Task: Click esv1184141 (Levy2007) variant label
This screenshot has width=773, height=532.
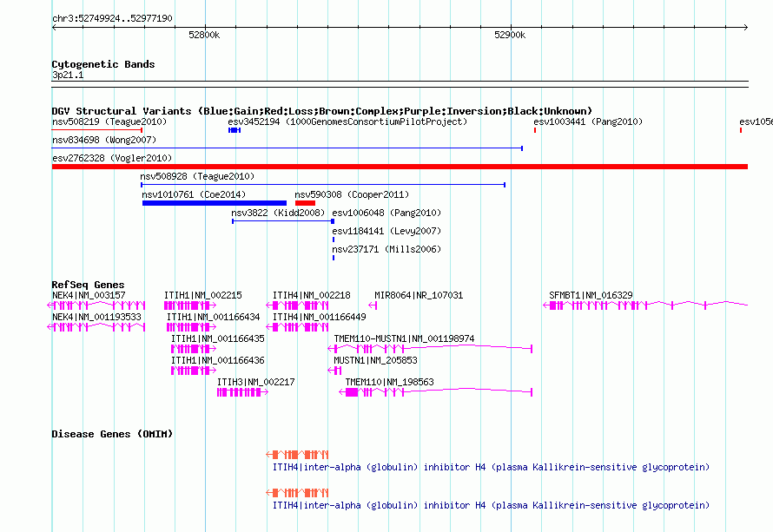Action: [386, 231]
